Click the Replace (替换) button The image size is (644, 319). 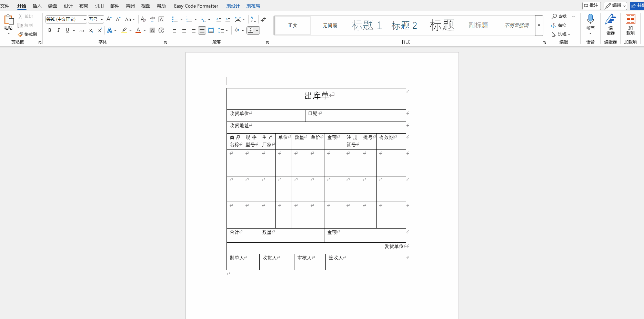click(x=559, y=26)
